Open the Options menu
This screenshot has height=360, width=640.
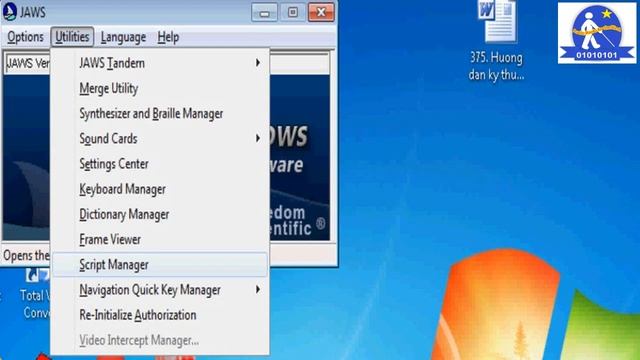click(25, 37)
